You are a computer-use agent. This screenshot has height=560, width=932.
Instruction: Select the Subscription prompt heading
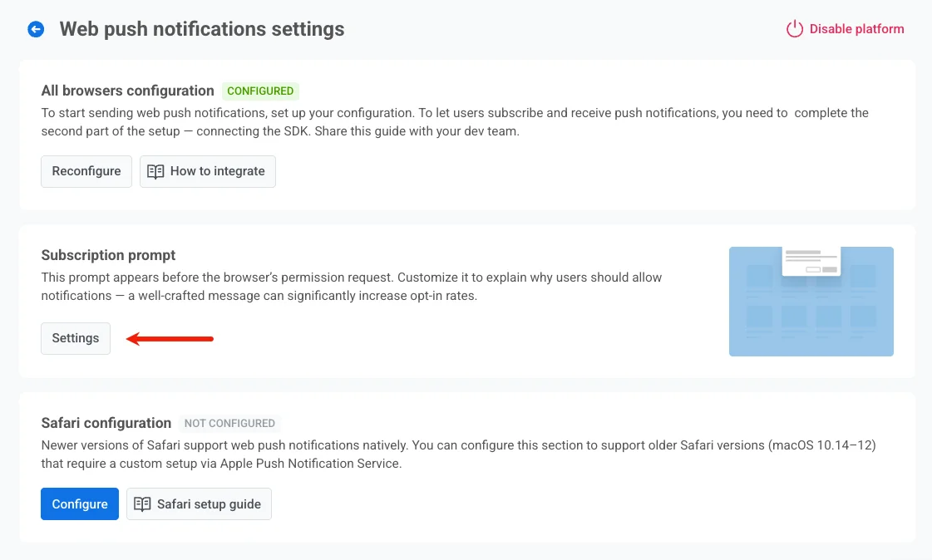(x=109, y=255)
